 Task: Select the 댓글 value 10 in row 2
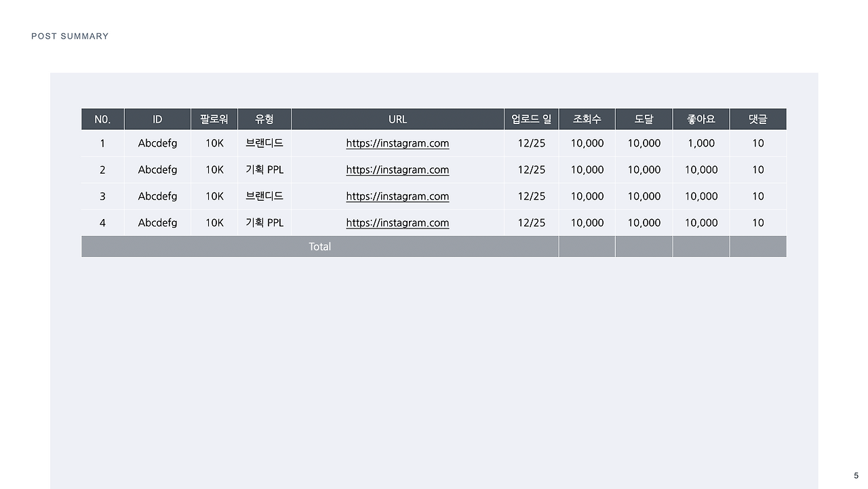(x=758, y=170)
